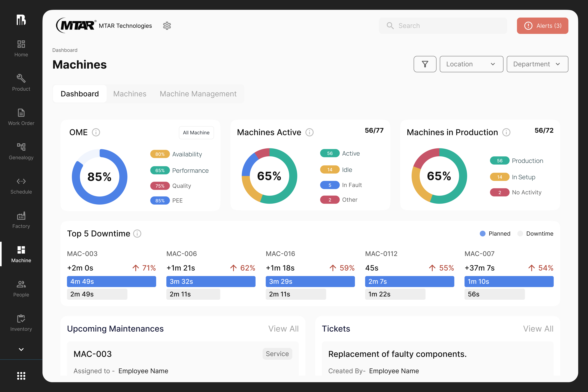The image size is (588, 392).
Task: Open 'Replacement of faulty components' ticket
Action: point(438,359)
